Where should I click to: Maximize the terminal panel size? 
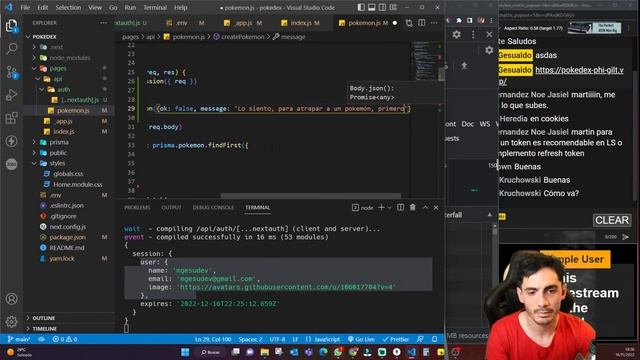click(425, 207)
